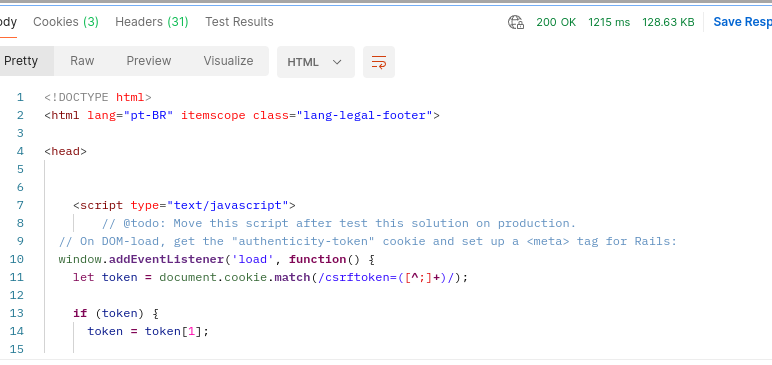Screen dimensions: 772x365
Task: Select the Raw view mode
Action: (x=82, y=61)
